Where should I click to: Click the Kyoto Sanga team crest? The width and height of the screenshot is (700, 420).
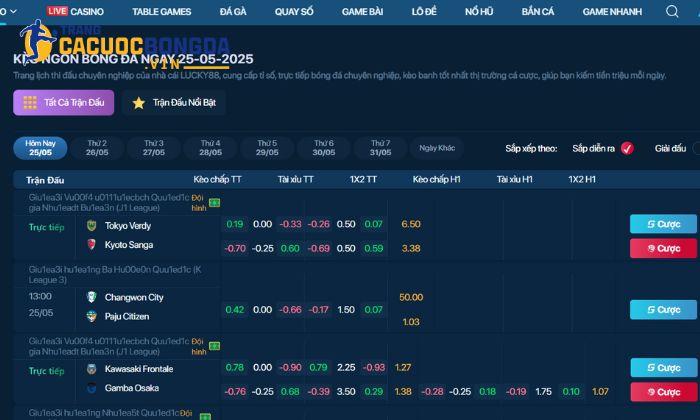pyautogui.click(x=92, y=245)
